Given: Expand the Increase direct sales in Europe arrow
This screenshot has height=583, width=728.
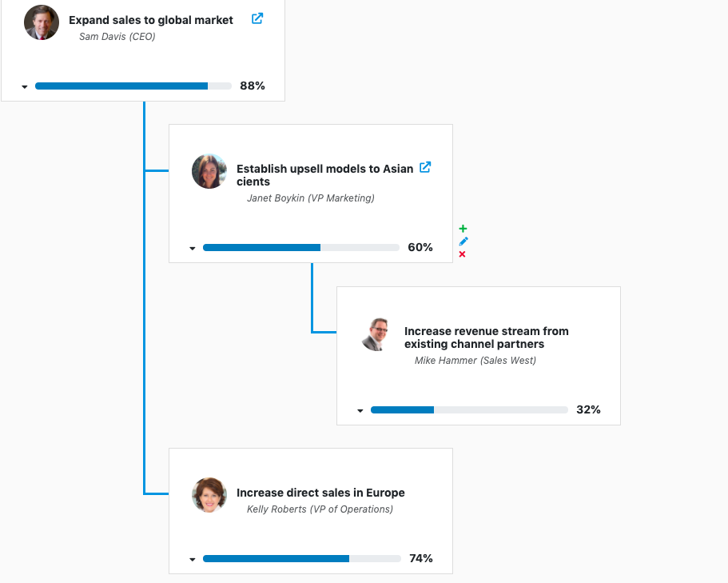Looking at the screenshot, I should [193, 559].
